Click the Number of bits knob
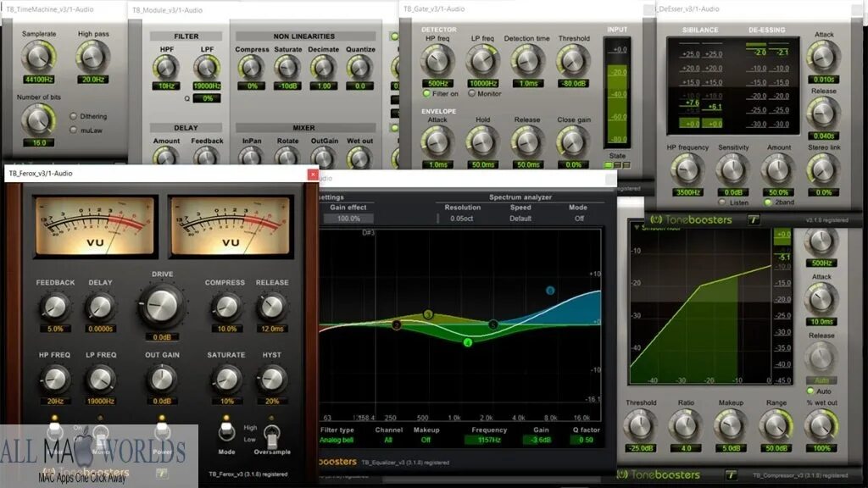 point(38,119)
